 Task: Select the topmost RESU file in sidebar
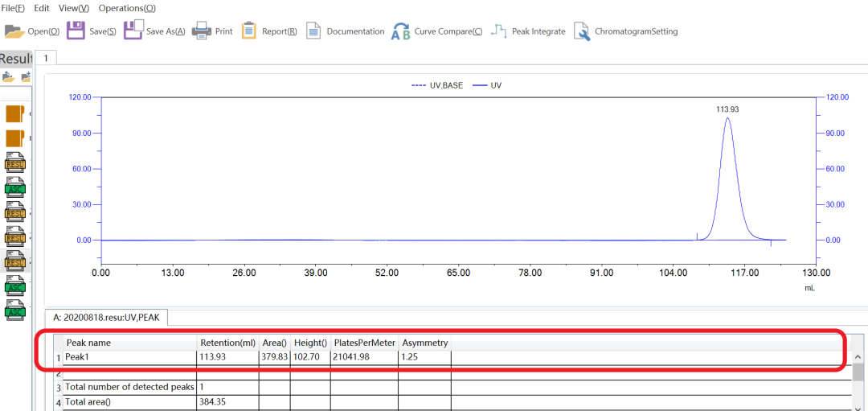15,164
